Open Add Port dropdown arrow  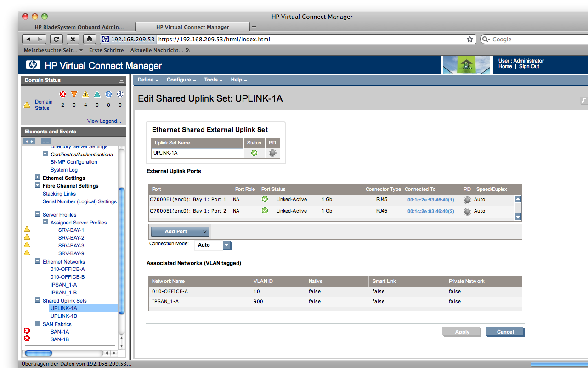pos(205,232)
